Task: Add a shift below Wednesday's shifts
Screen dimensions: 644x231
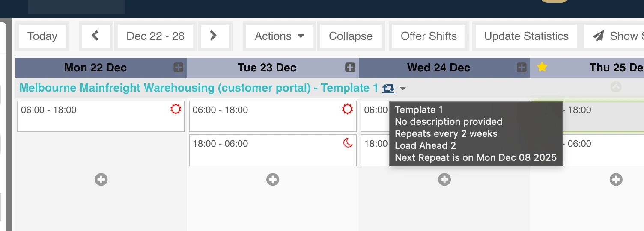Action: point(444,180)
